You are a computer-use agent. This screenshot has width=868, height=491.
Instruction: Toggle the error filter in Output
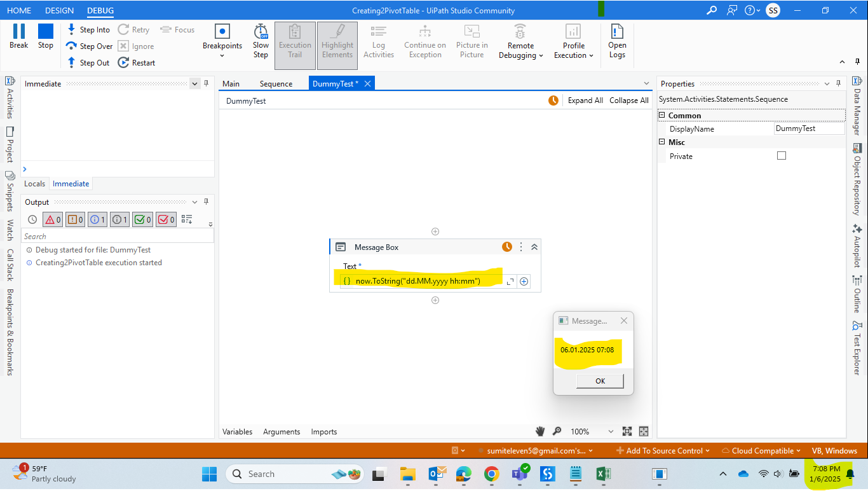(x=53, y=219)
